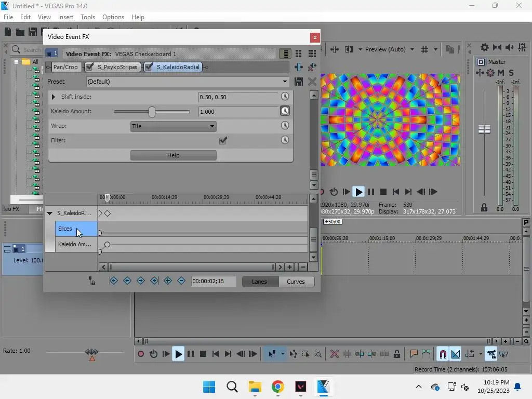Delete keyframe with minus diamond icon

(181, 281)
